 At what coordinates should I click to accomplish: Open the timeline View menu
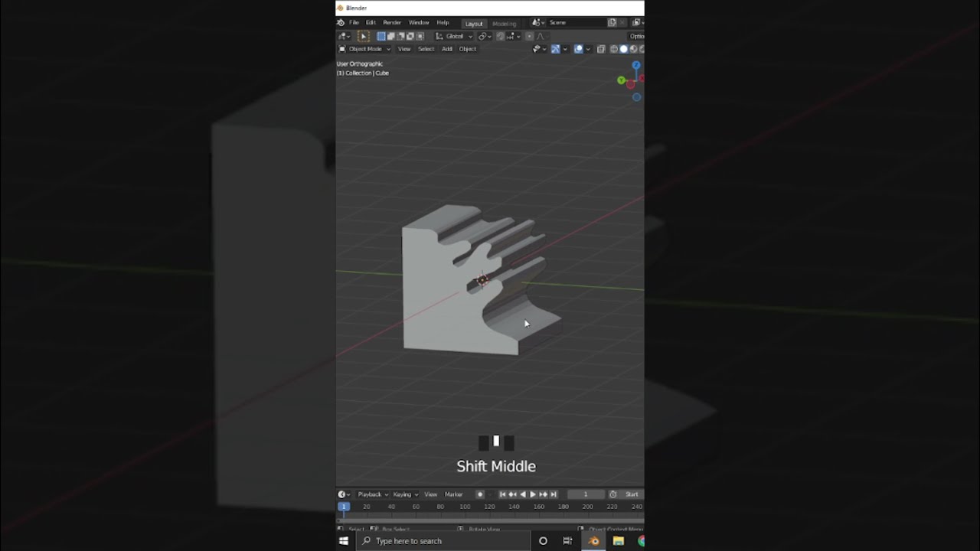pyautogui.click(x=431, y=494)
